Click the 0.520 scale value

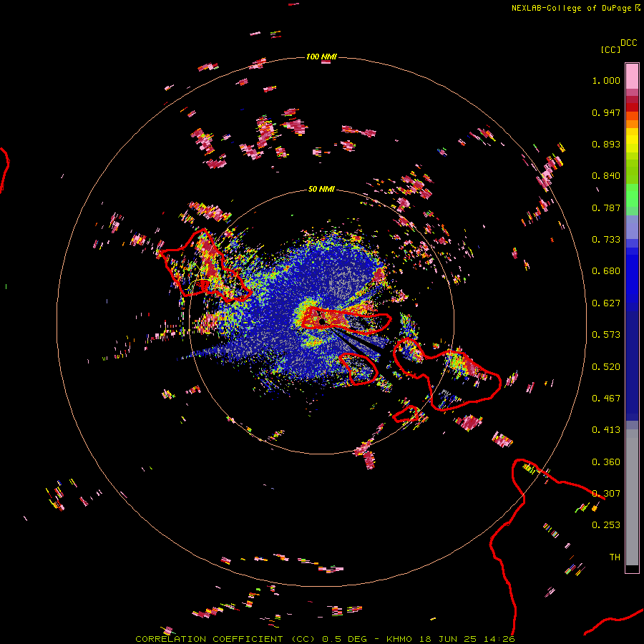(x=606, y=367)
